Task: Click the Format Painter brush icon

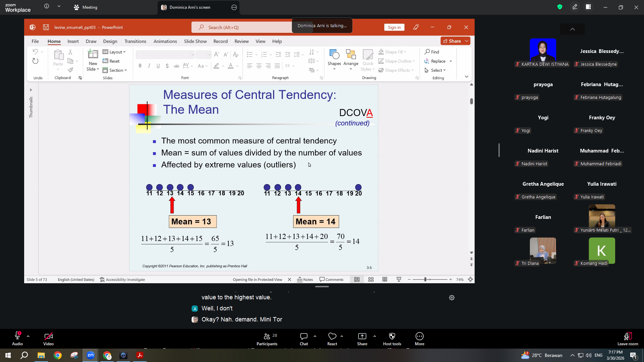Action: (70, 70)
